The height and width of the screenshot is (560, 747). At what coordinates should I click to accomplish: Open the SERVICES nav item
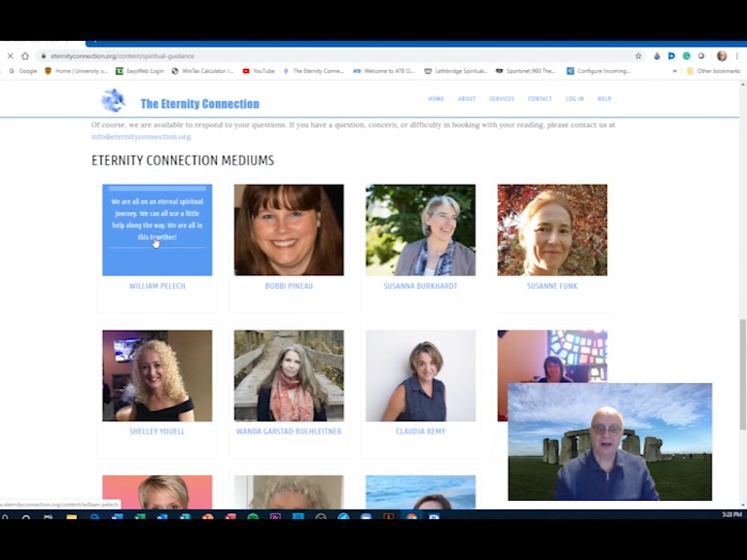(502, 99)
